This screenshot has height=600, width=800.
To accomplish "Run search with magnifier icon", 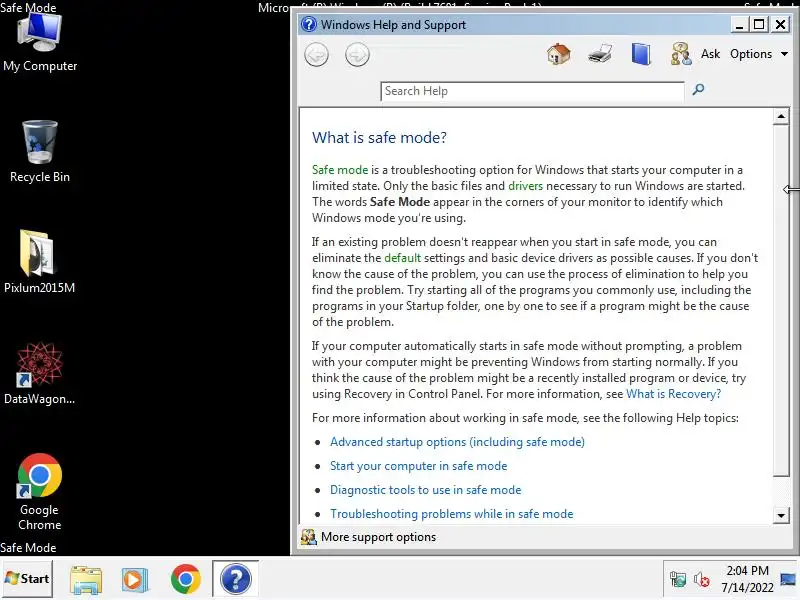I will (698, 90).
